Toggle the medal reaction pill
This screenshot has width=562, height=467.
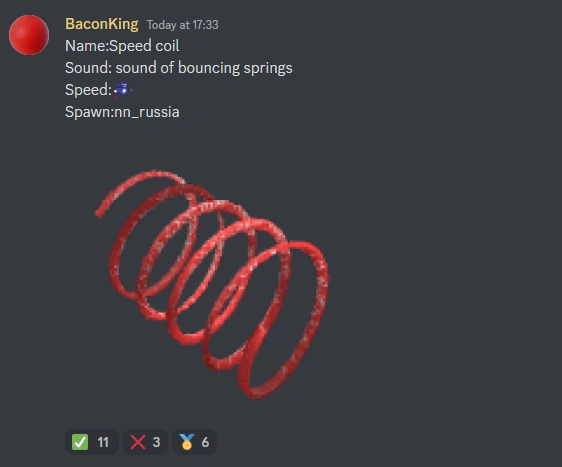coord(194,442)
